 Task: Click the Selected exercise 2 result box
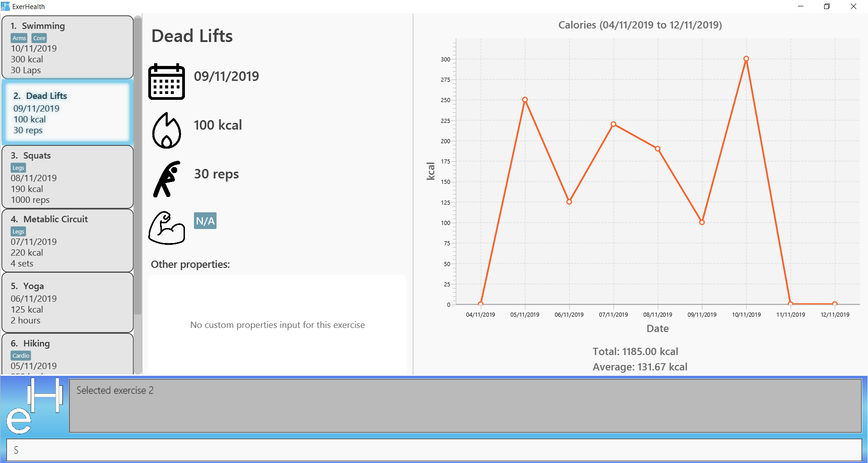point(465,406)
